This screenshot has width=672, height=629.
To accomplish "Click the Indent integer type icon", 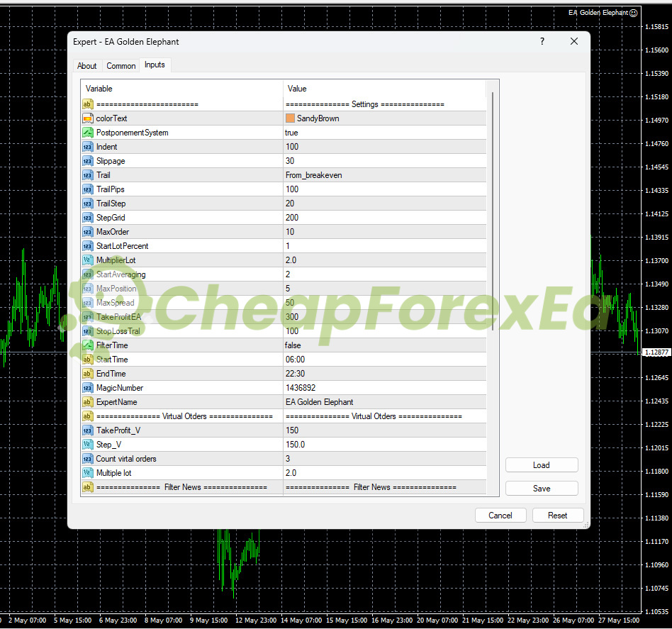I will click(87, 147).
